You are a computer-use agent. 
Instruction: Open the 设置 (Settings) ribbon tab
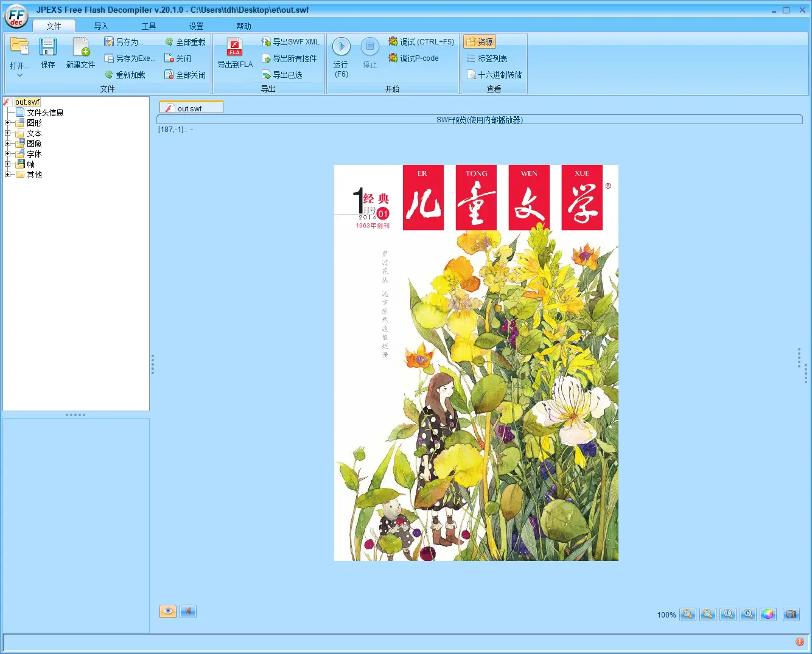(x=196, y=26)
